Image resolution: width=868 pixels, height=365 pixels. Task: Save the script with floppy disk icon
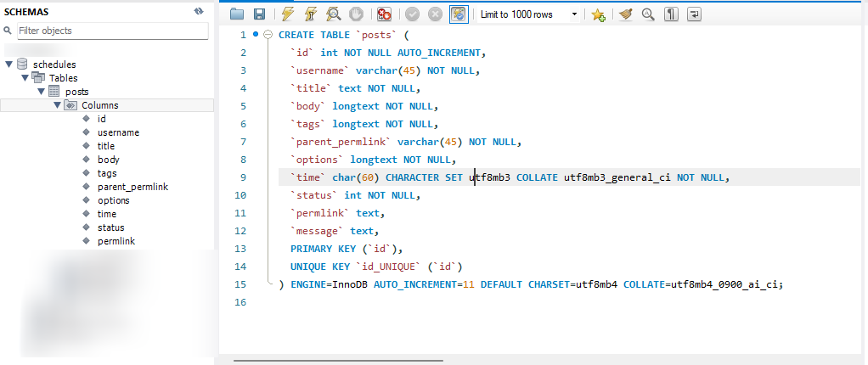[259, 14]
